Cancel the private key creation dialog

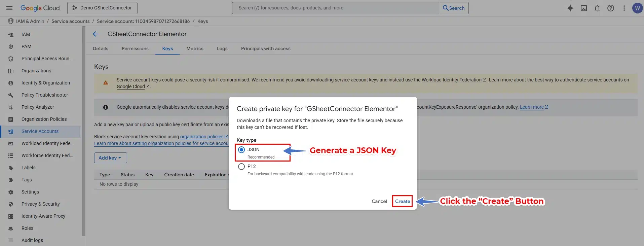(379, 201)
